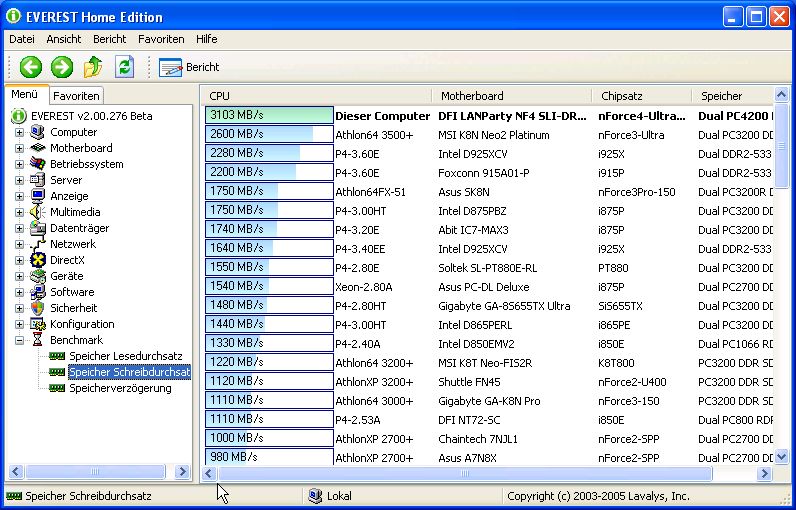Click the Shuttle FN45 motherboard cell
796x510 pixels.
pyautogui.click(x=469, y=382)
